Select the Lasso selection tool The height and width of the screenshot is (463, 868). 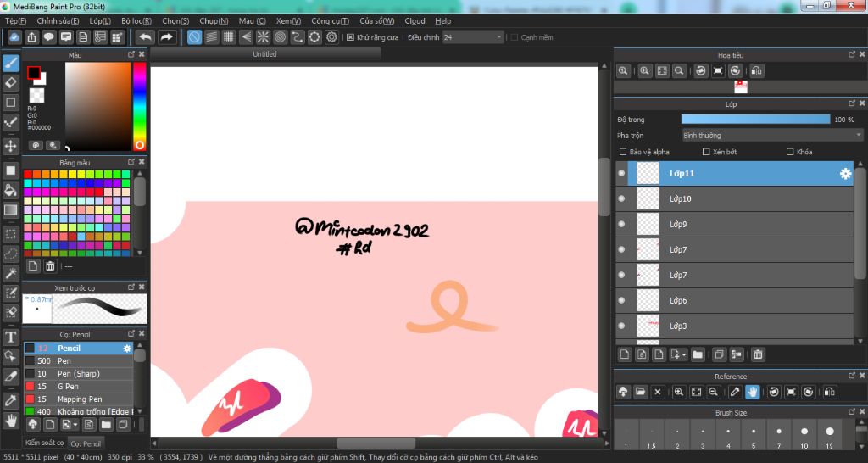point(10,254)
